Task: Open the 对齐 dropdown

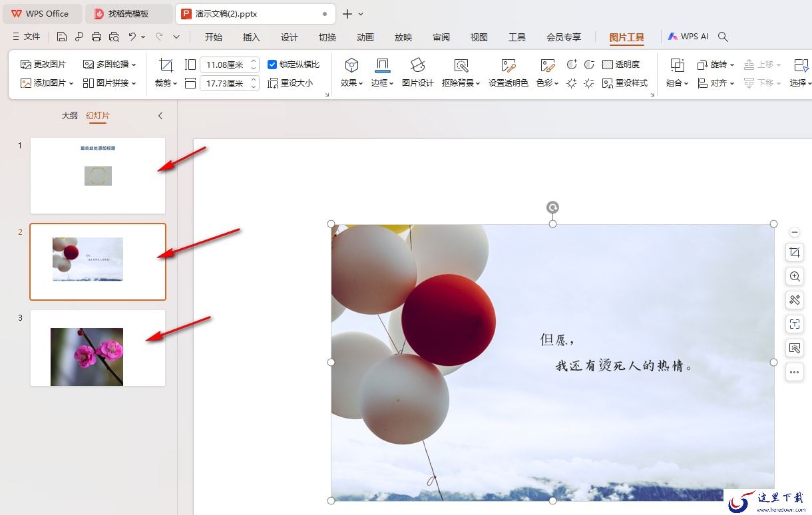Action: tap(715, 83)
